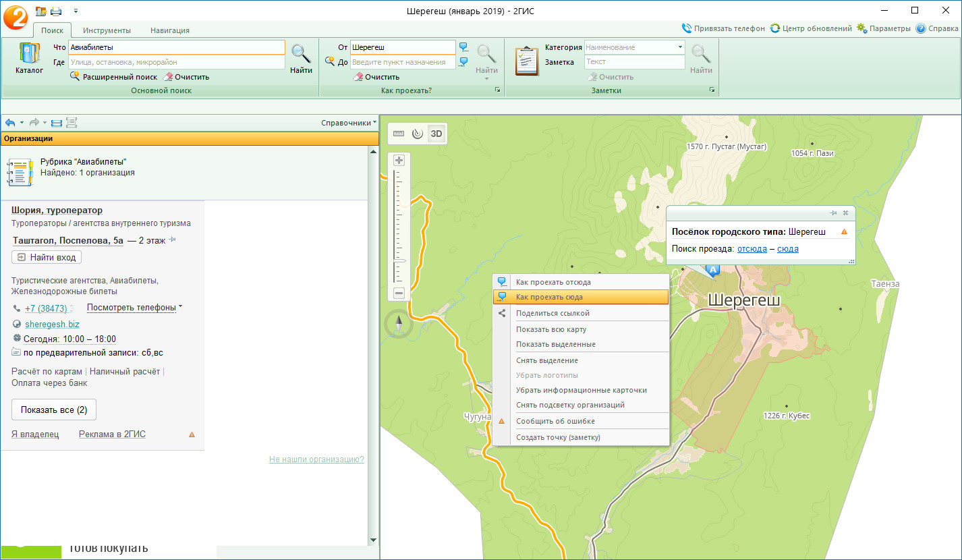Click the destination pin icon beside До field
Screen dimensions: 962x560
[x=463, y=62]
